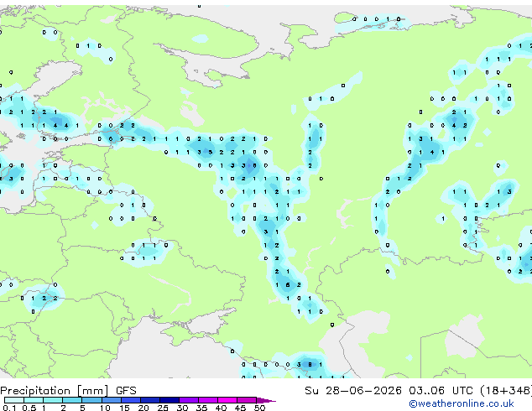Screen dimensions: 532x411
Task: Click the 1–2 mm legend color swatch
Action: pos(53,400)
